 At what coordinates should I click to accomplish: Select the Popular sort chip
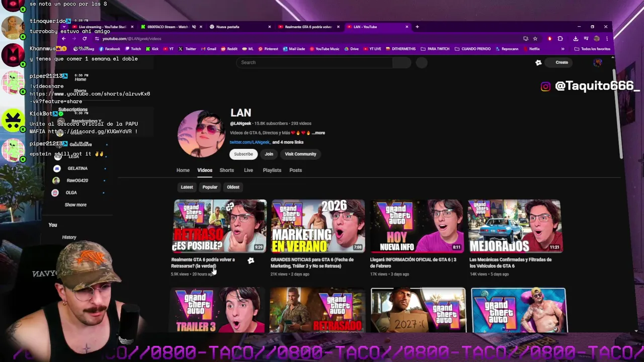[x=210, y=187]
